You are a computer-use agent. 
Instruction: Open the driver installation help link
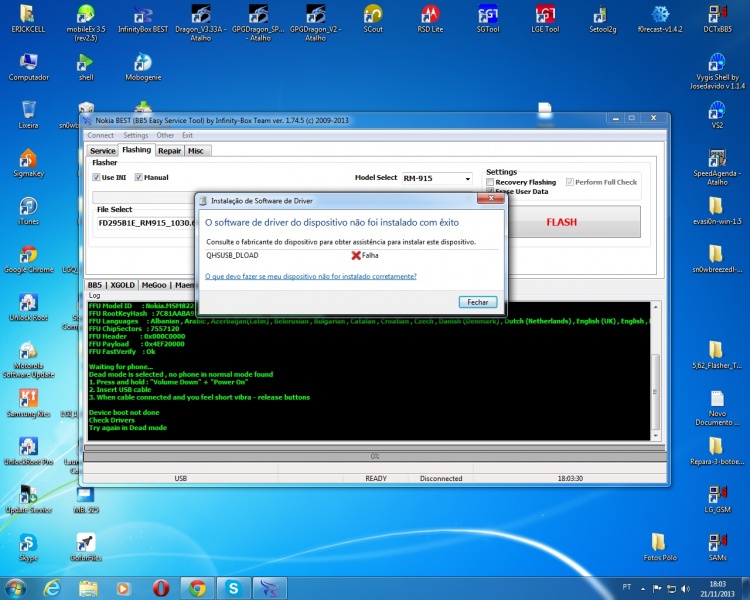[x=311, y=277]
